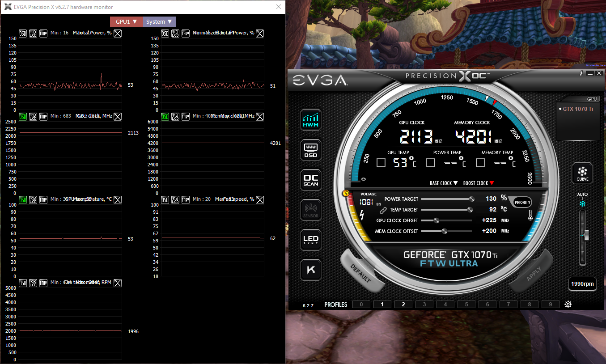Screen dimensions: 606x364
Task: Check the Memory Temp checkbox
Action: (480, 163)
